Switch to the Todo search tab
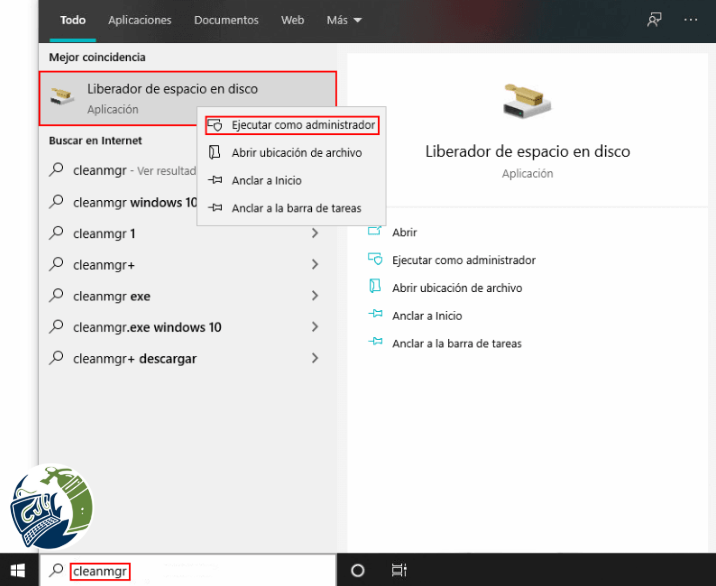This screenshot has width=716, height=586. 73,20
